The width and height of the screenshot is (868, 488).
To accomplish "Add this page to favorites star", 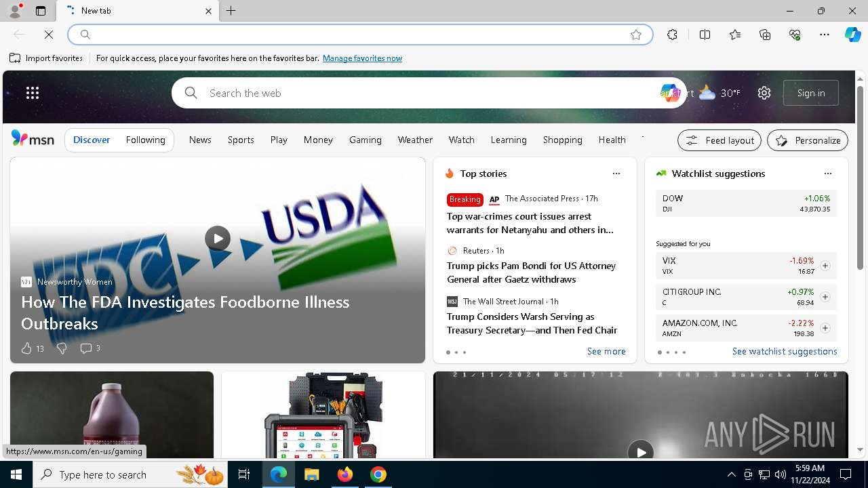I will (636, 35).
